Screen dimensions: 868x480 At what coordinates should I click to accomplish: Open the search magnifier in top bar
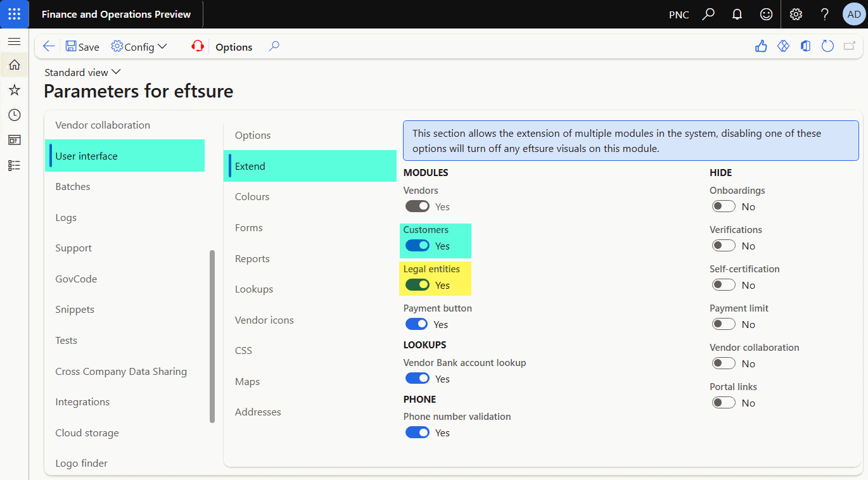(x=708, y=14)
